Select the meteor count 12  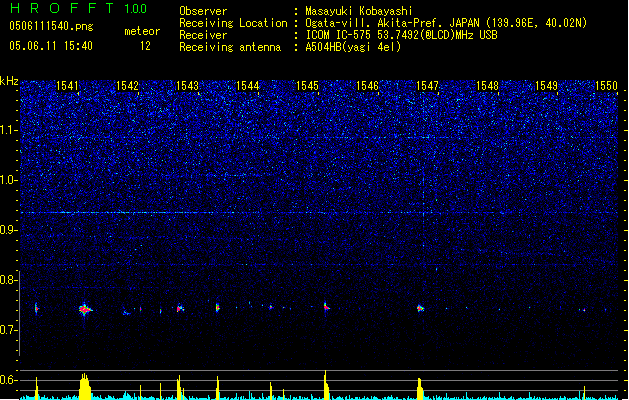click(145, 46)
